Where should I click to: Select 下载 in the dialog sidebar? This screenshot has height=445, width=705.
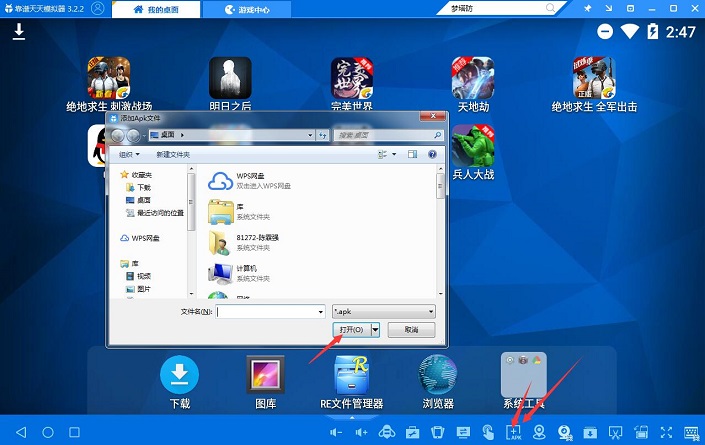pyautogui.click(x=138, y=187)
